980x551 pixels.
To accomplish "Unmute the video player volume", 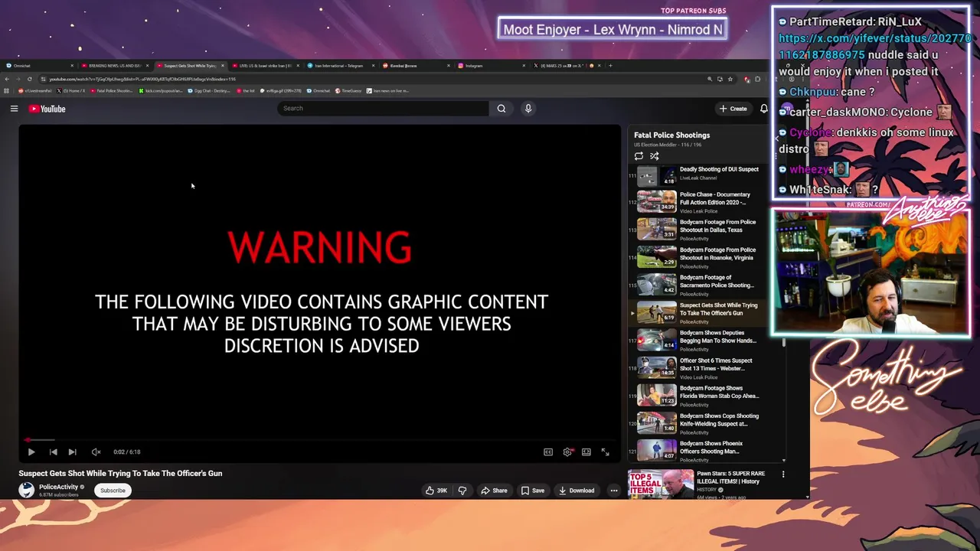I will pyautogui.click(x=96, y=452).
